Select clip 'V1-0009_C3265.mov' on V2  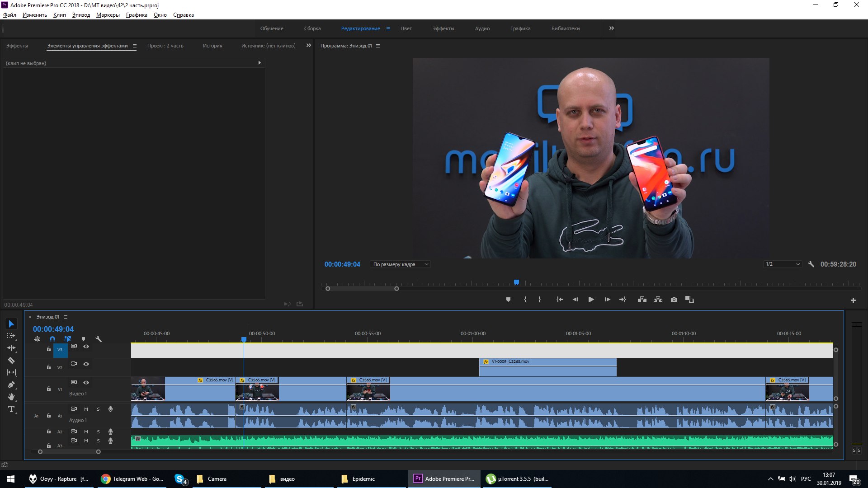(547, 367)
